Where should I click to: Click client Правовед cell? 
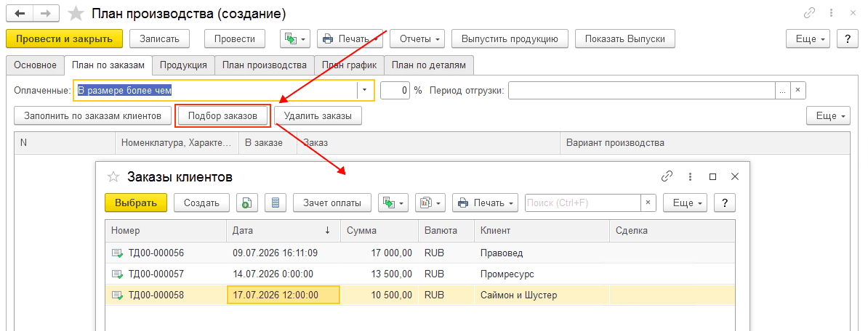pyautogui.click(x=542, y=253)
